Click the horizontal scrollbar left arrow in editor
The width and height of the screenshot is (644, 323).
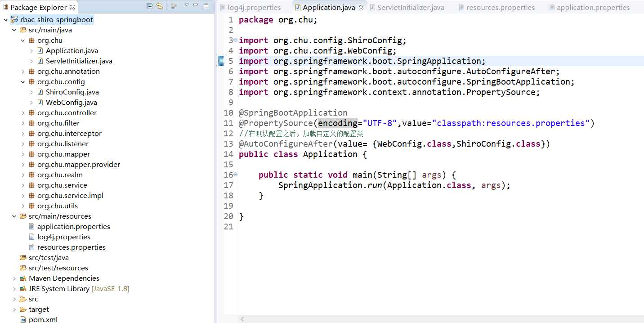tap(242, 319)
